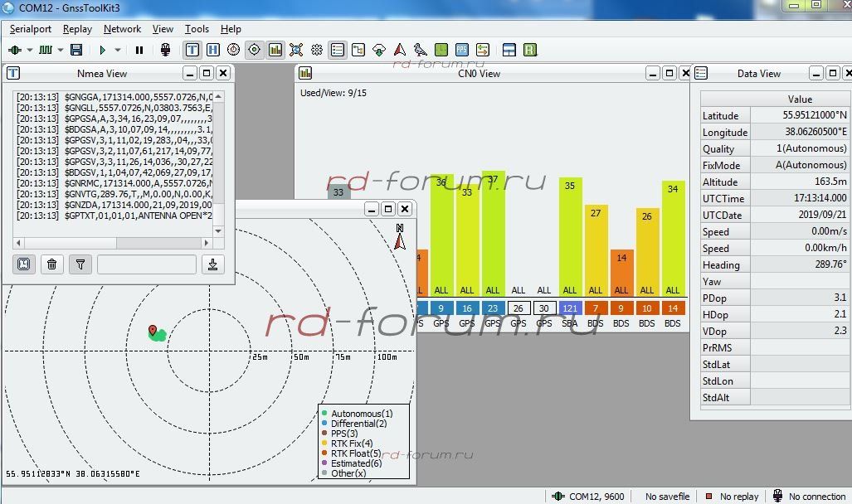Select GPS satellite 23 box in CN0 View
852x504 pixels.
coord(493,308)
